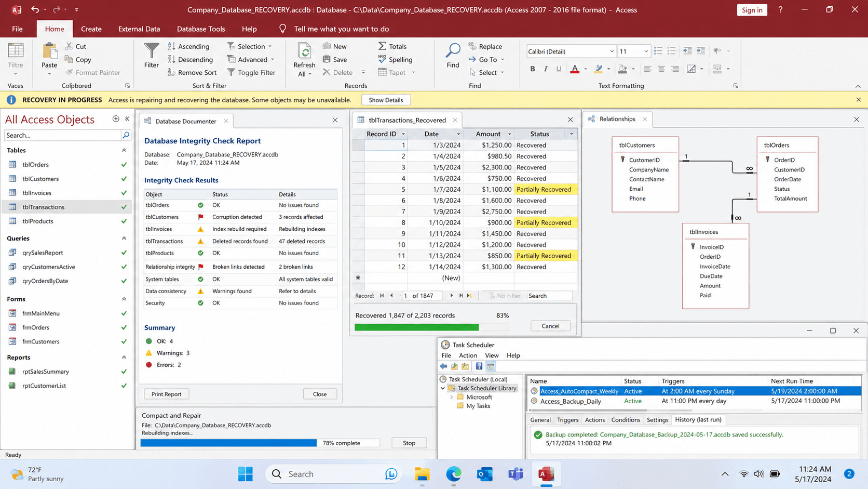Open the font name dropdown Calibri (Detail)
The image size is (868, 489).
[x=612, y=51]
